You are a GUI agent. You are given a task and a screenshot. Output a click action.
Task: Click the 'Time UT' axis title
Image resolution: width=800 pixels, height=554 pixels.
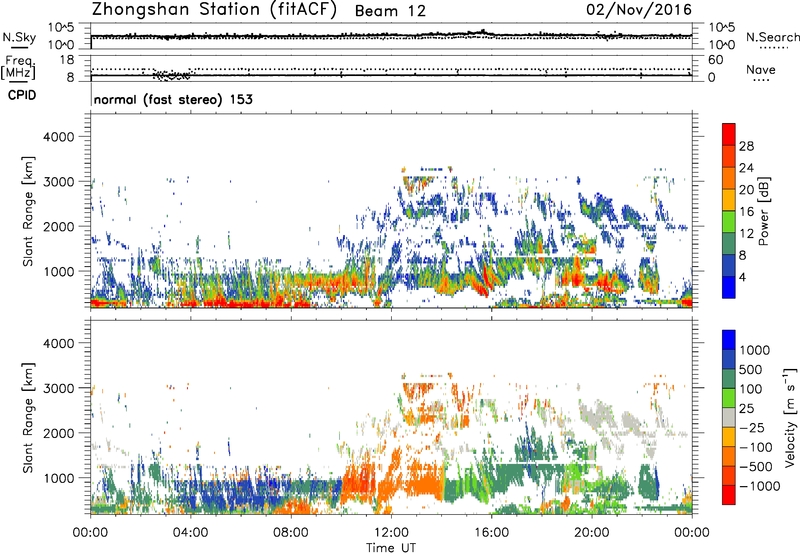point(391,548)
